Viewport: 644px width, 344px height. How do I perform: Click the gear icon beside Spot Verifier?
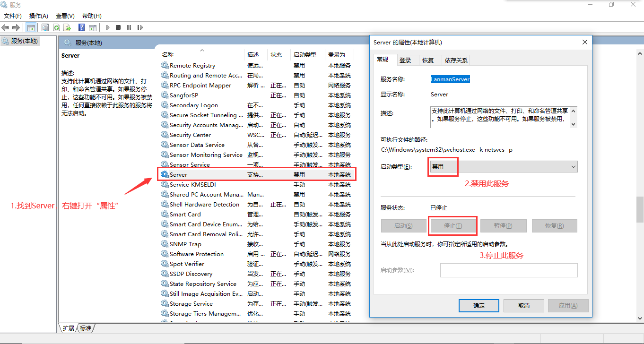coord(165,264)
